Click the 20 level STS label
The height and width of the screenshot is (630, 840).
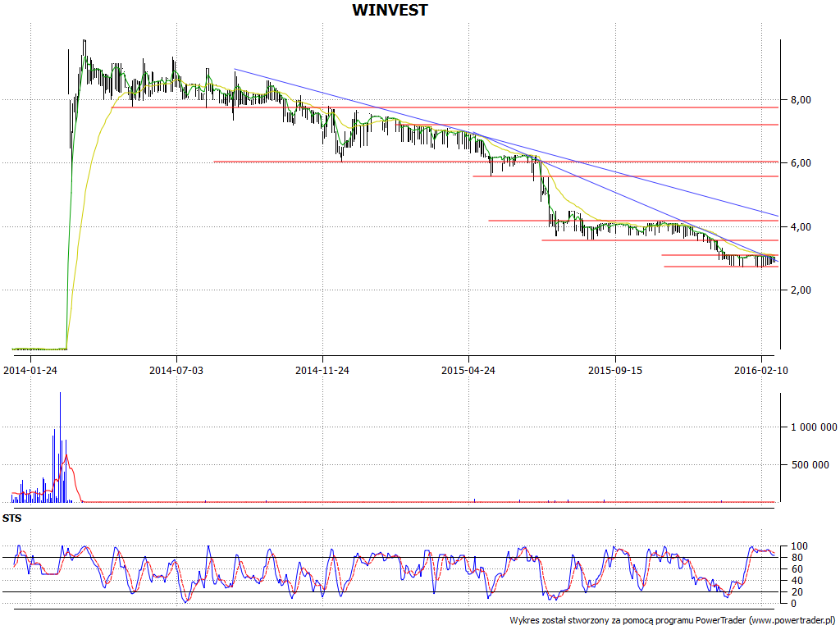(x=797, y=592)
